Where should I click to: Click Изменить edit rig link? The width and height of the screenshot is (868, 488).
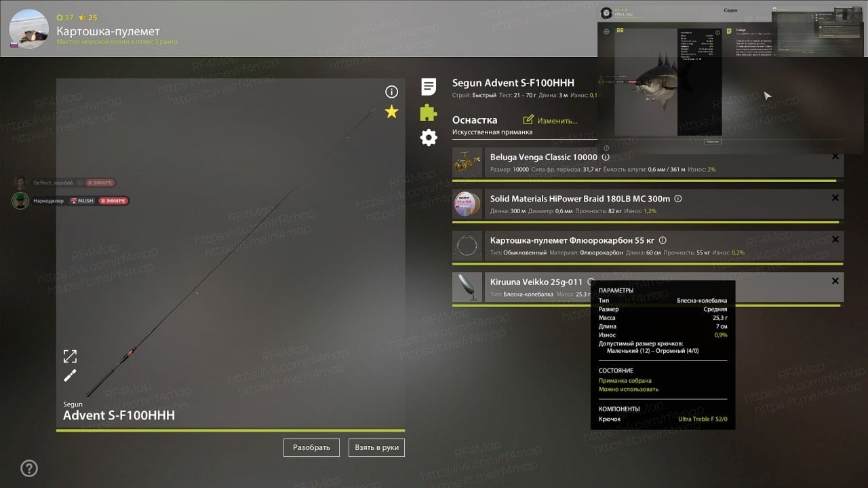pyautogui.click(x=551, y=120)
